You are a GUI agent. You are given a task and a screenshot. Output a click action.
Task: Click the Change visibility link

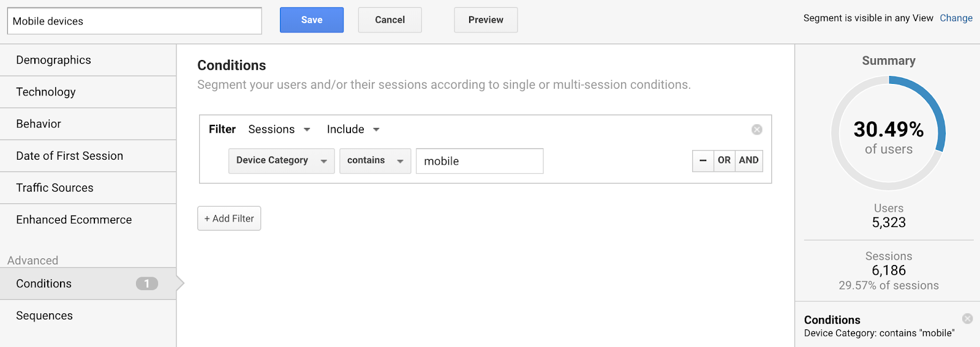click(x=956, y=18)
